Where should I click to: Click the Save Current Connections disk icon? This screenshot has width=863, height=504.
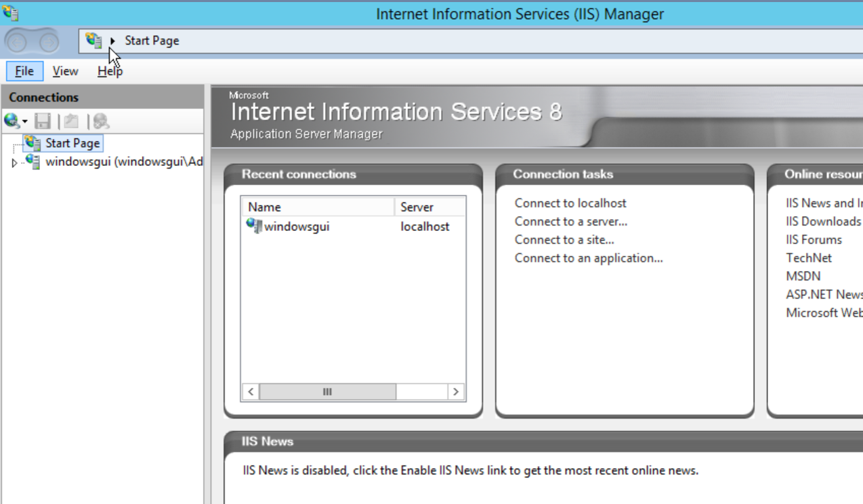click(x=43, y=121)
